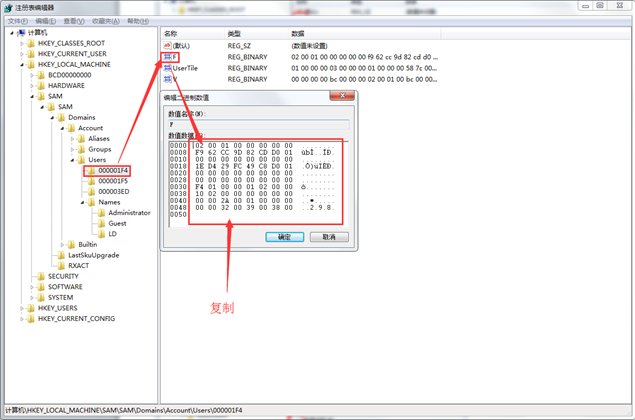Viewport: 635px width, 420px height.
Task: Select the Domains key folder icon
Action: point(61,117)
